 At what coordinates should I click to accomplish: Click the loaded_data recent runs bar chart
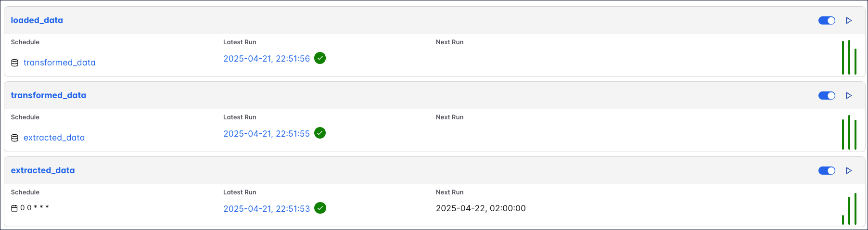pyautogui.click(x=849, y=58)
